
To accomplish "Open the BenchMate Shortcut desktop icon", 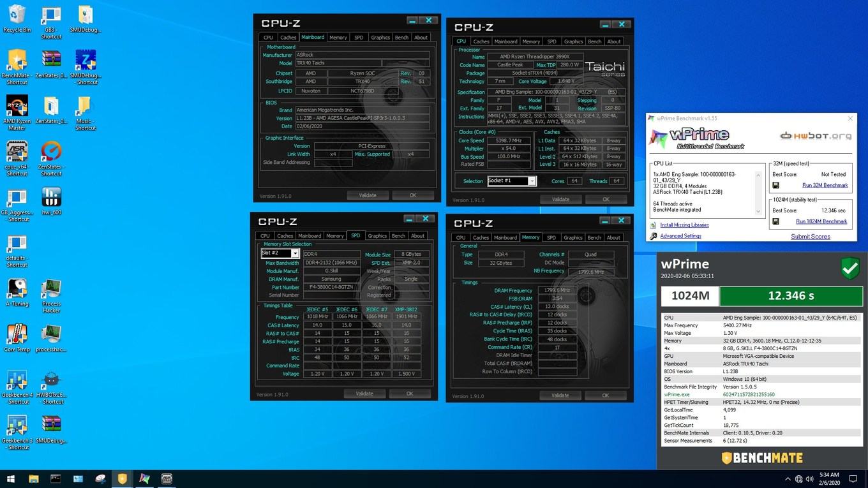I will click(17, 67).
